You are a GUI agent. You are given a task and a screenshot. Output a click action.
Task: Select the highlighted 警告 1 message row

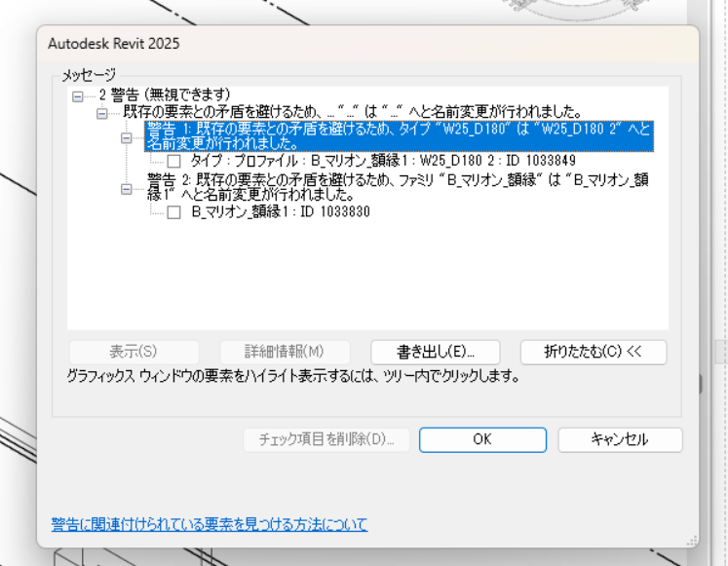(399, 136)
